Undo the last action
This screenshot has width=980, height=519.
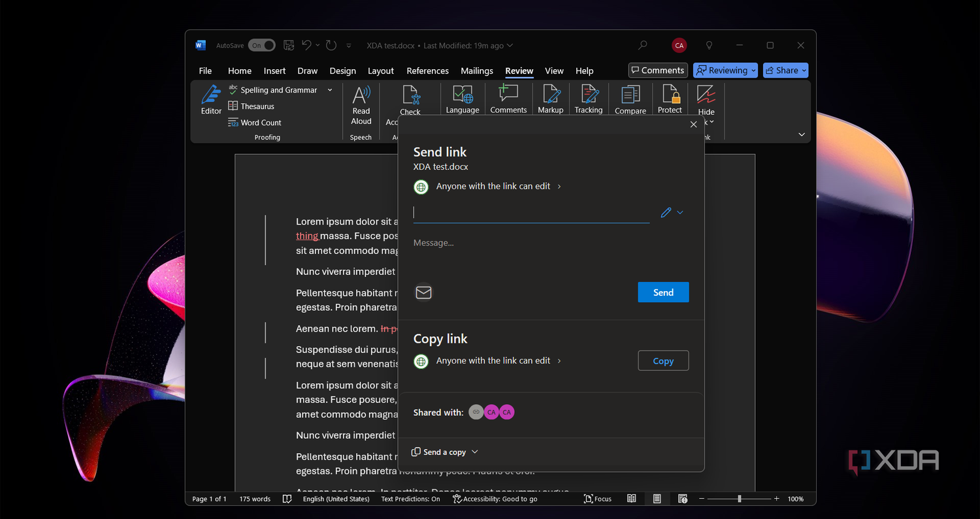click(306, 45)
